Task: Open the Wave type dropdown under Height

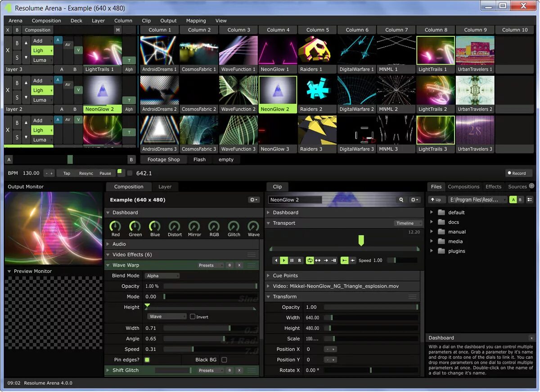Action: pyautogui.click(x=167, y=316)
